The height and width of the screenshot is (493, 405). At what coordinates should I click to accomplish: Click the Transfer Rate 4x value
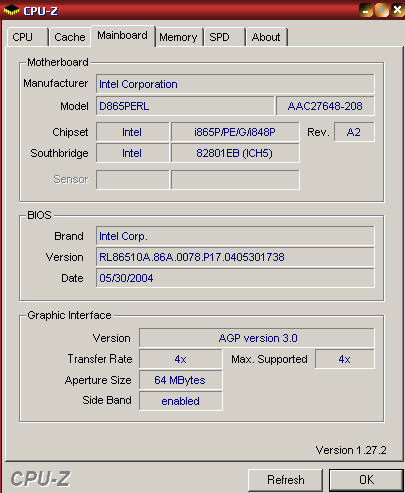click(180, 359)
